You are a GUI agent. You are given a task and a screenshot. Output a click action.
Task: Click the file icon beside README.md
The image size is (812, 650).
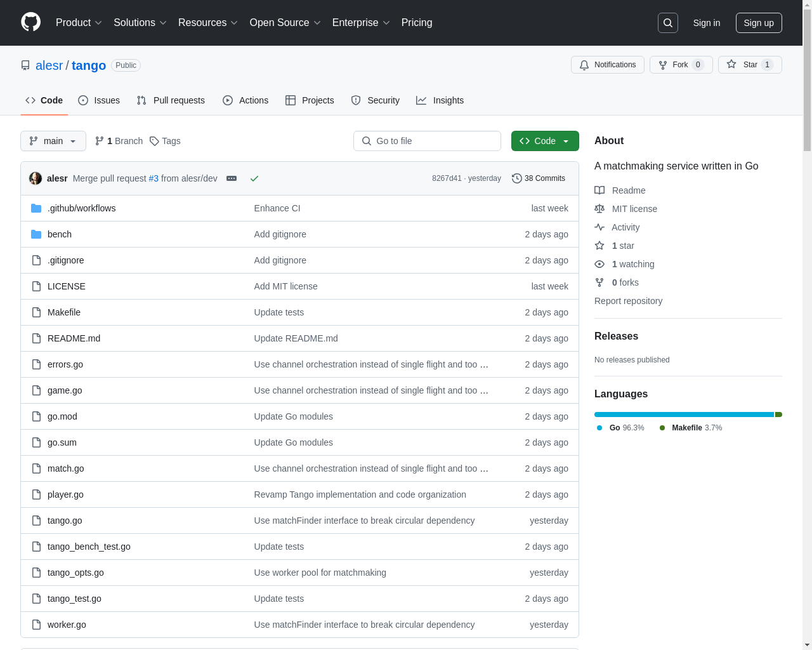point(36,338)
